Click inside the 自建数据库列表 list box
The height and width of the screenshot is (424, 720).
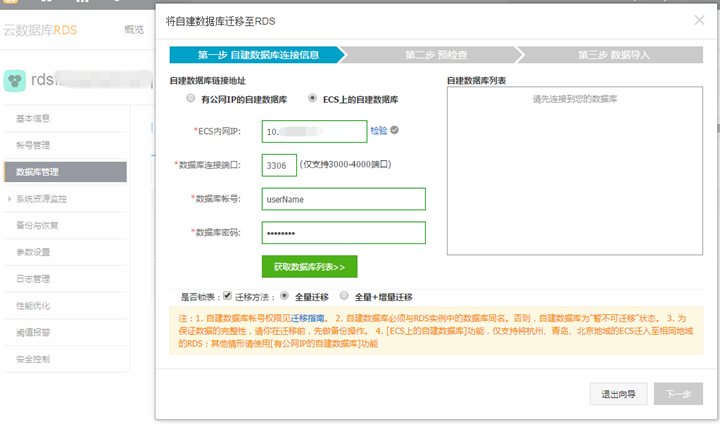coord(574,170)
